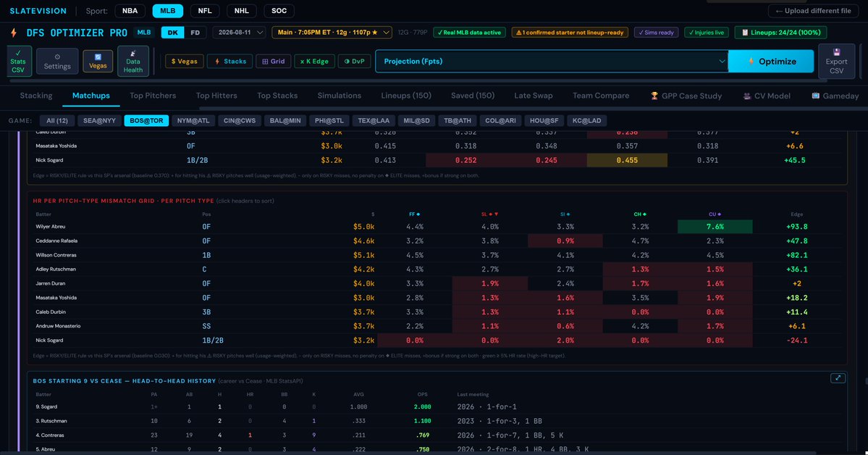
Task: Click the Injuries live status badge
Action: coord(707,33)
